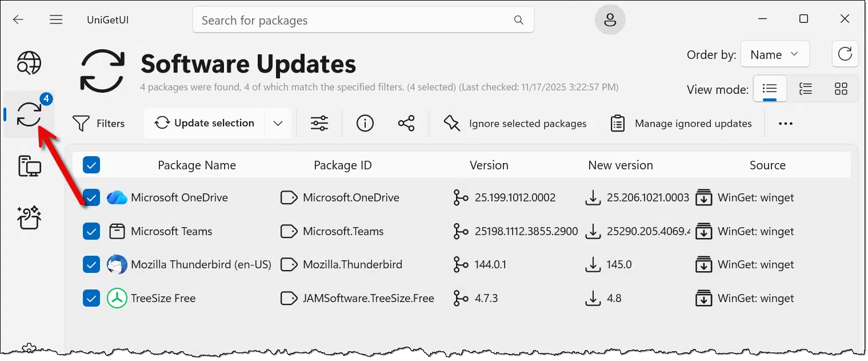Open the user account avatar icon

click(610, 21)
